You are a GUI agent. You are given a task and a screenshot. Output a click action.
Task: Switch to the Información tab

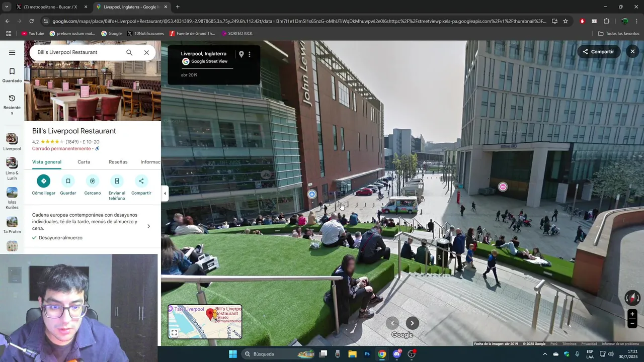point(150,162)
